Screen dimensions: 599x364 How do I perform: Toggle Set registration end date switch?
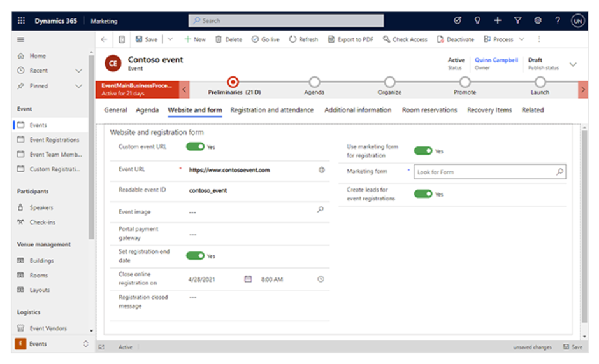[195, 256]
